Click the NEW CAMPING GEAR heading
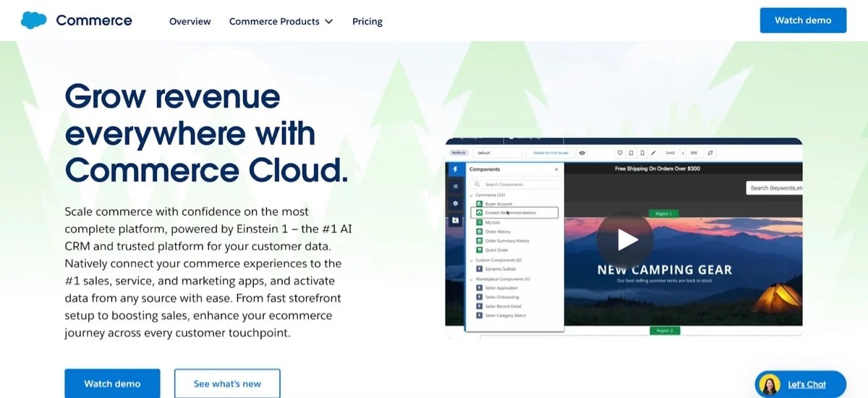 (665, 270)
